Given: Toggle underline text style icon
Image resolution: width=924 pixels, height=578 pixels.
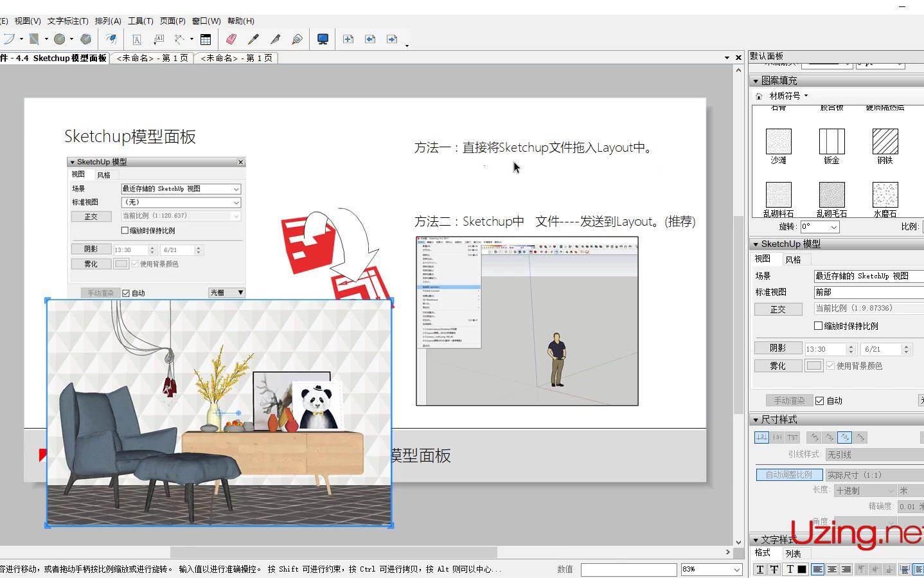Looking at the screenshot, I should 760,569.
